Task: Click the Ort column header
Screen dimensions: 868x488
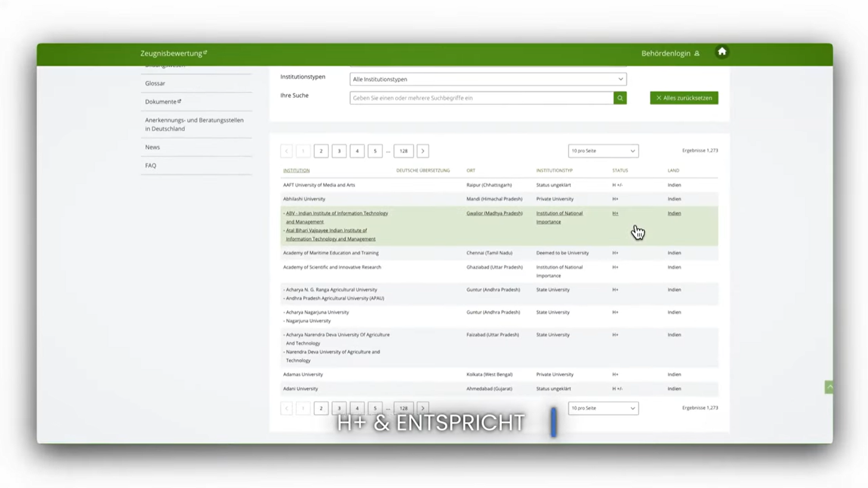Action: pos(471,171)
